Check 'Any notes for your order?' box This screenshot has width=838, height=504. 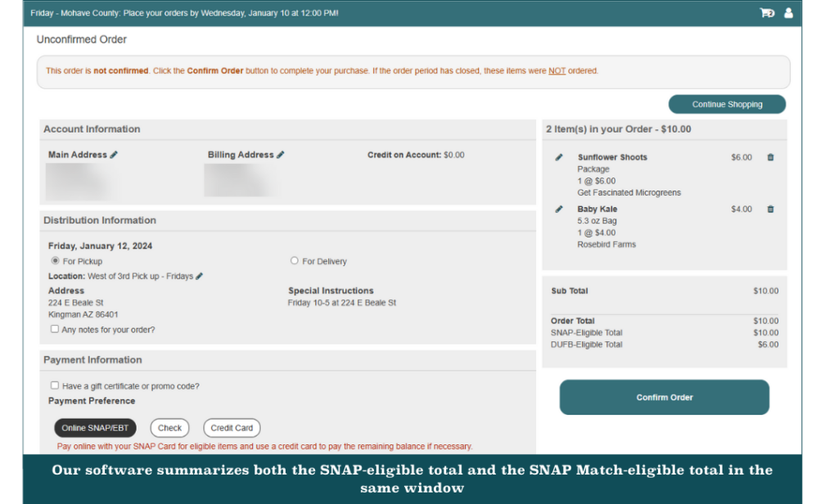[55, 329]
